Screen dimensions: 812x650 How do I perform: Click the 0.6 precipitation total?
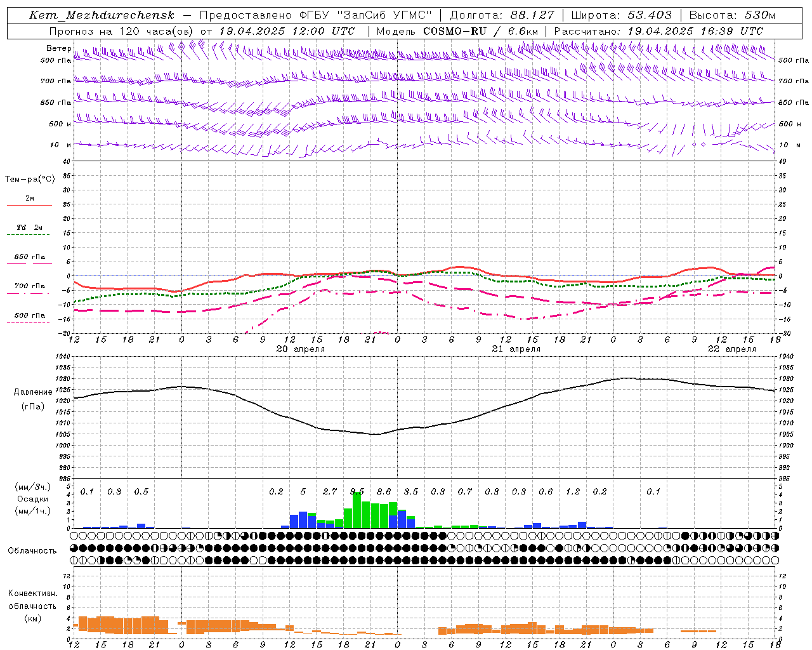pos(546,491)
